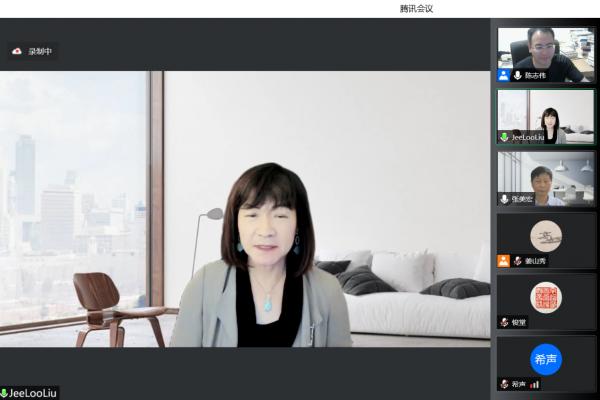Image resolution: width=600 pixels, height=400 pixels.
Task: Click the orange co-host icon beside 姜山秀
Action: (x=504, y=260)
